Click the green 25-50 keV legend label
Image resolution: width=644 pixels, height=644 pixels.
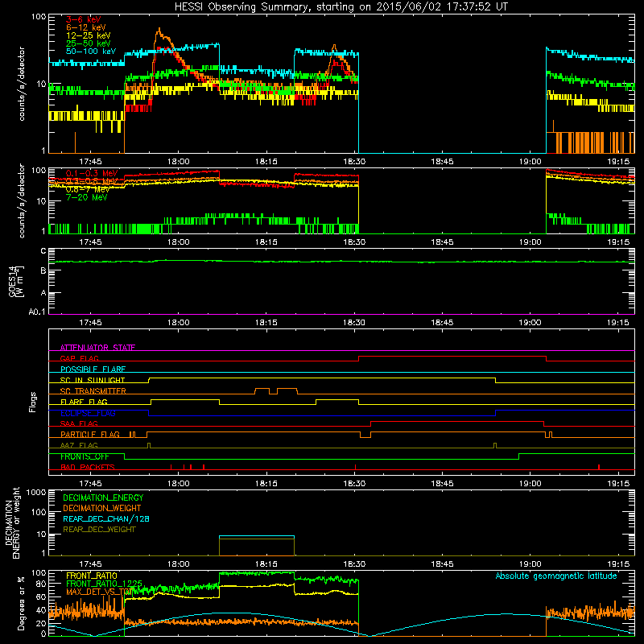pyautogui.click(x=89, y=43)
